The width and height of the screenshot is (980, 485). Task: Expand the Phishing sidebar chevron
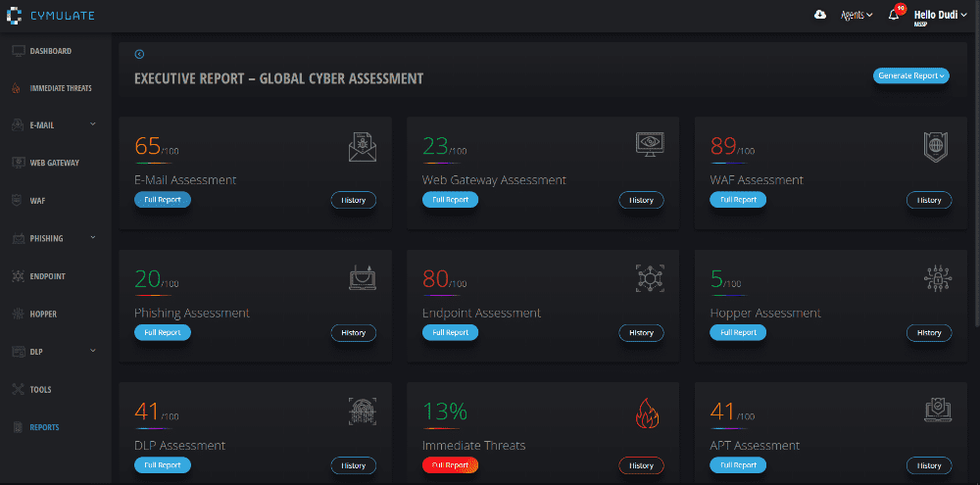92,237
